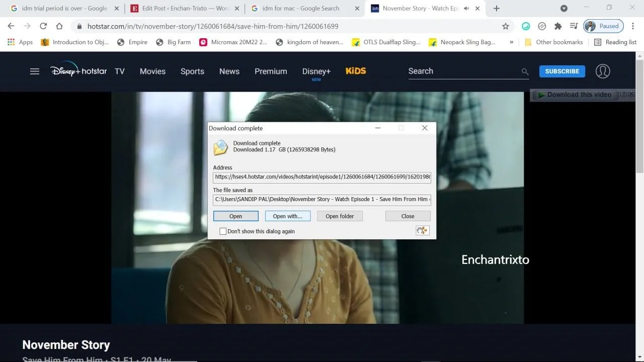644x362 pixels.
Task: Open the Hotstar user profile icon
Action: 603,71
